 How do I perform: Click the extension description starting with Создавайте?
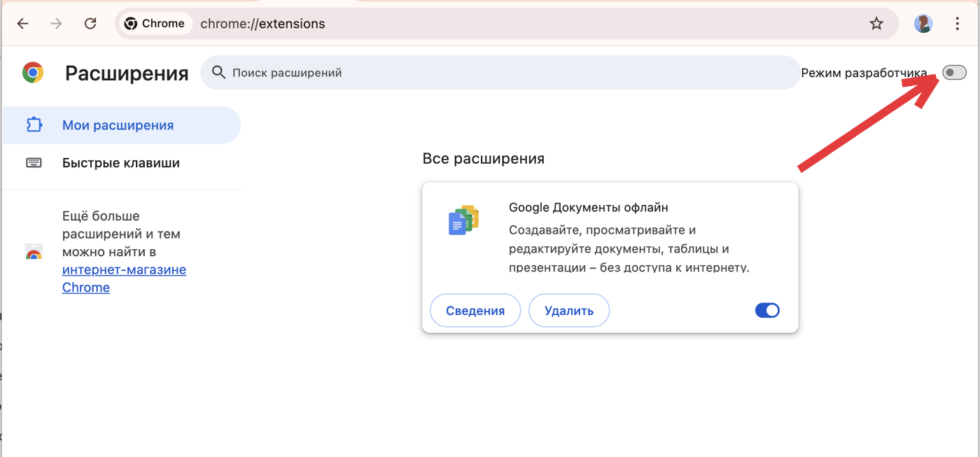point(629,248)
